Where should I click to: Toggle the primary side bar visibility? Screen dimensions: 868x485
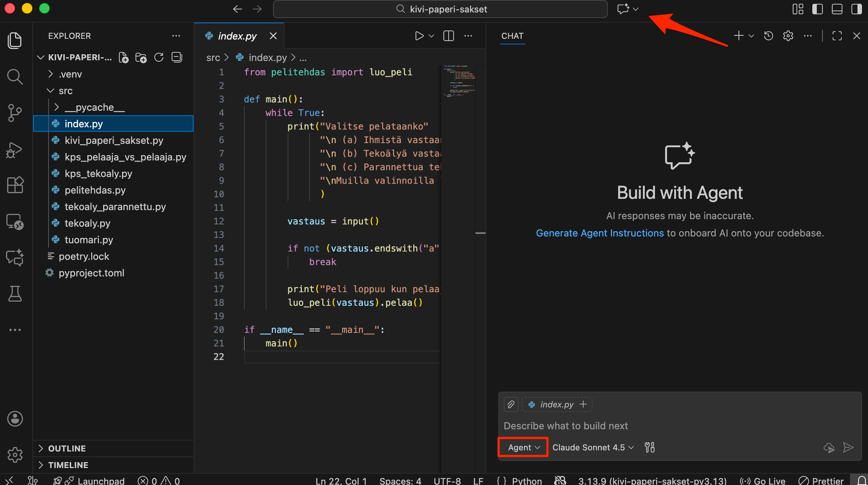[x=817, y=9]
